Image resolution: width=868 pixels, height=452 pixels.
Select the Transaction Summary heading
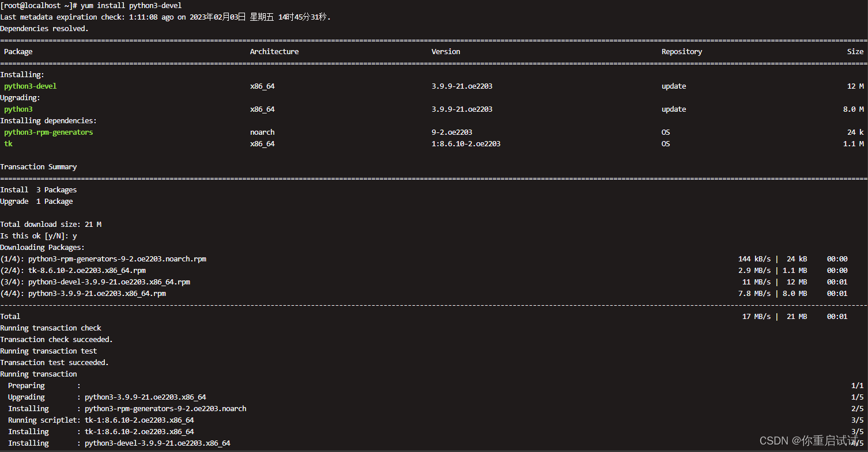pyautogui.click(x=39, y=166)
